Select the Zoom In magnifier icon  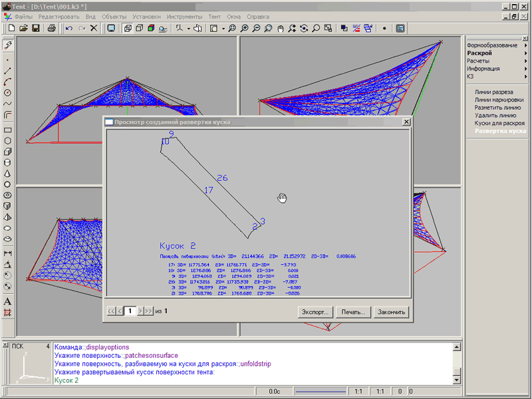(245, 28)
